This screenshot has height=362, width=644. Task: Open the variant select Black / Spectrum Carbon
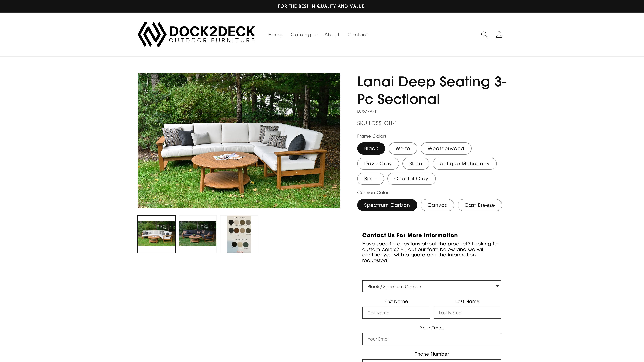[x=432, y=286]
